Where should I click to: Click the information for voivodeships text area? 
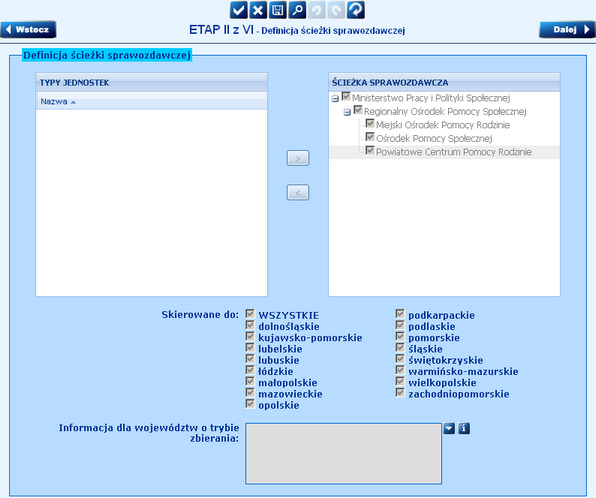344,454
